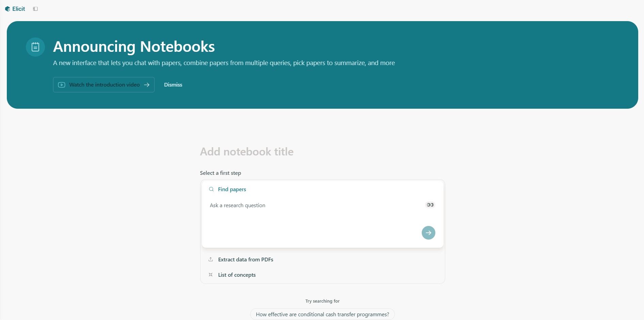Click the 'Try searching for' text

tap(322, 301)
